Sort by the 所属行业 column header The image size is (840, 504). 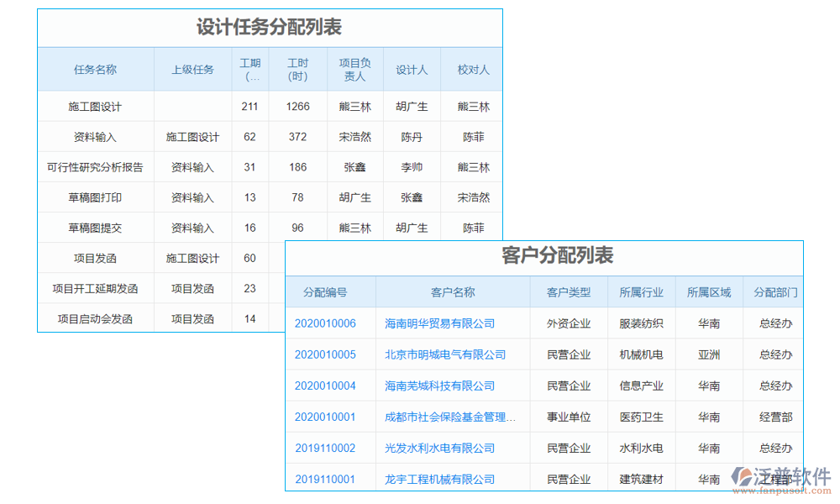pyautogui.click(x=640, y=291)
